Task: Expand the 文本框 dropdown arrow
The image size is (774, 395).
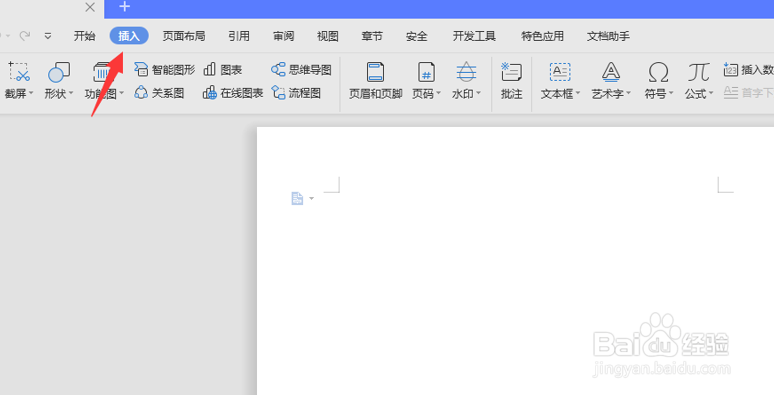Action: 578,93
